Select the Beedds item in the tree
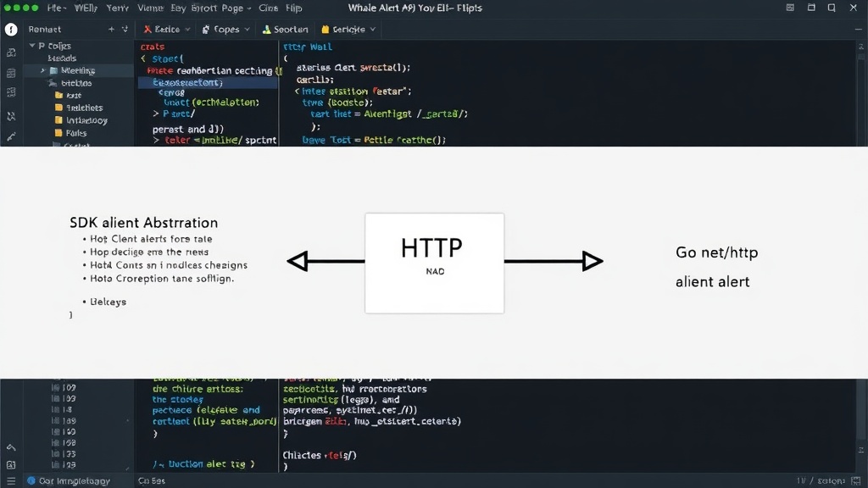 click(x=62, y=58)
